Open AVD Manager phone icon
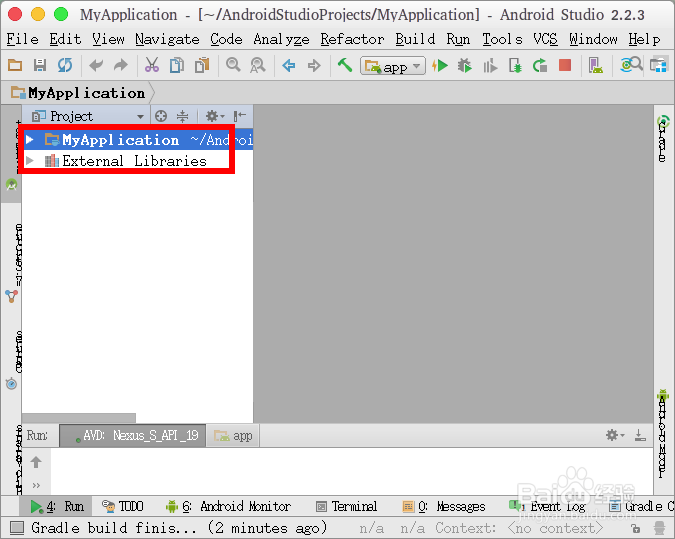 click(596, 65)
